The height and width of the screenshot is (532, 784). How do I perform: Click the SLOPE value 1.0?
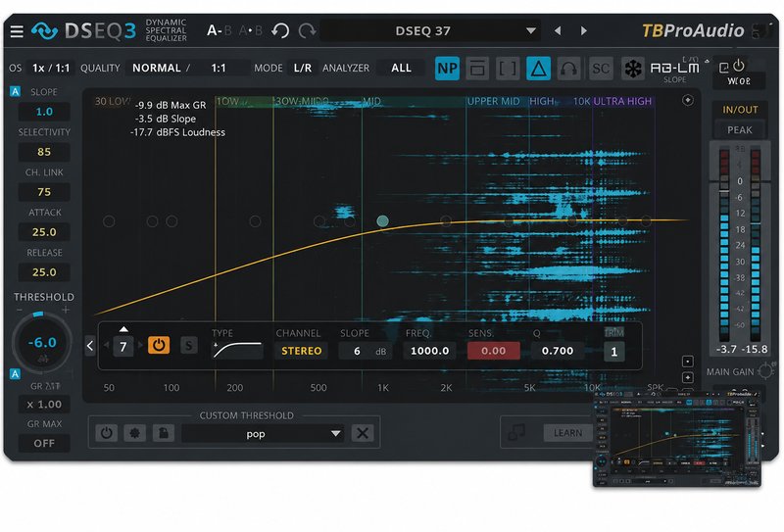(44, 112)
